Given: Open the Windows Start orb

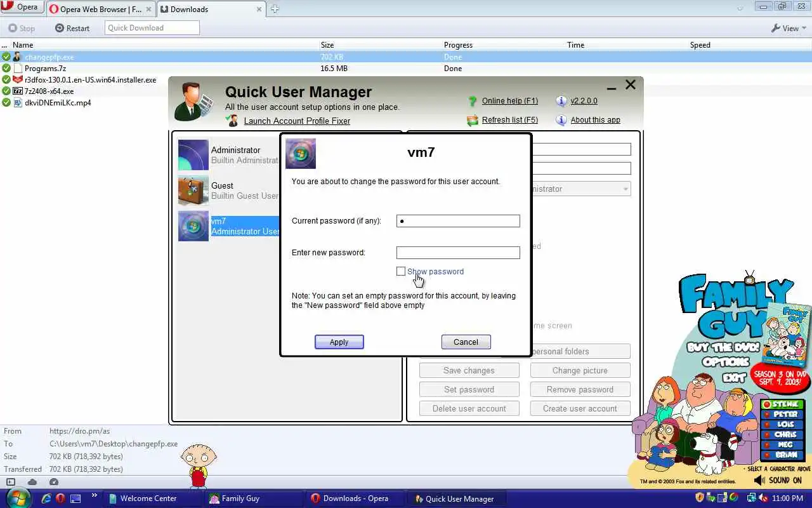Looking at the screenshot, I should point(18,497).
